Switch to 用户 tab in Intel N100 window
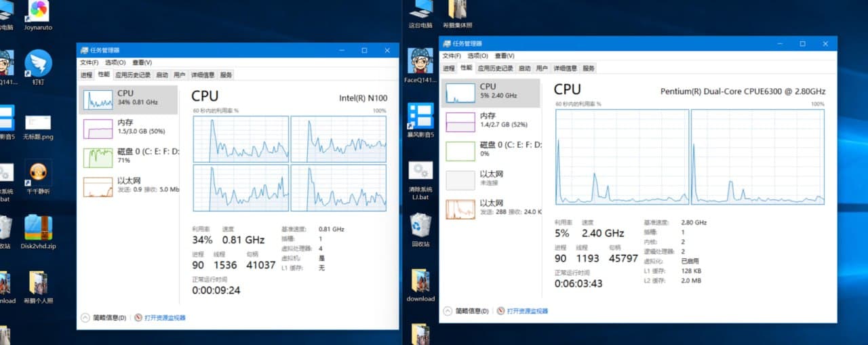 pos(179,75)
